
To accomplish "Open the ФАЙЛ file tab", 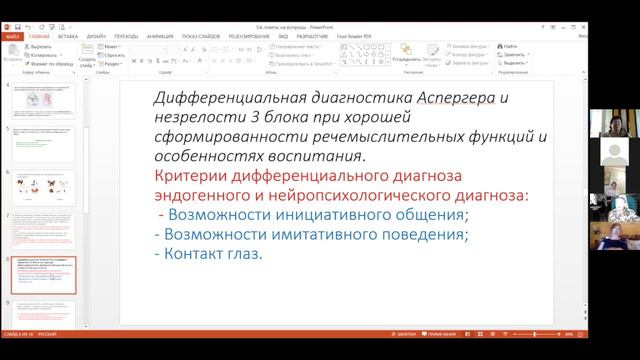I will [x=13, y=36].
